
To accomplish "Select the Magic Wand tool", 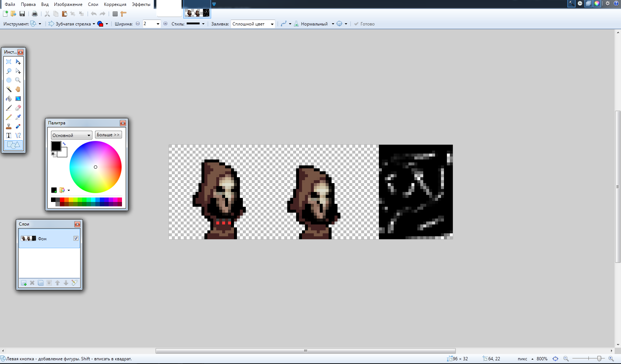I will 9,89.
